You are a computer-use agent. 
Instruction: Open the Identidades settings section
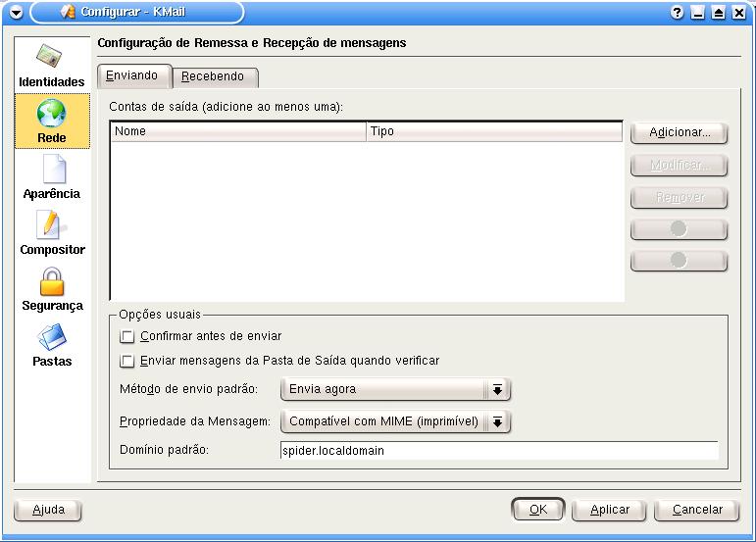(52, 65)
